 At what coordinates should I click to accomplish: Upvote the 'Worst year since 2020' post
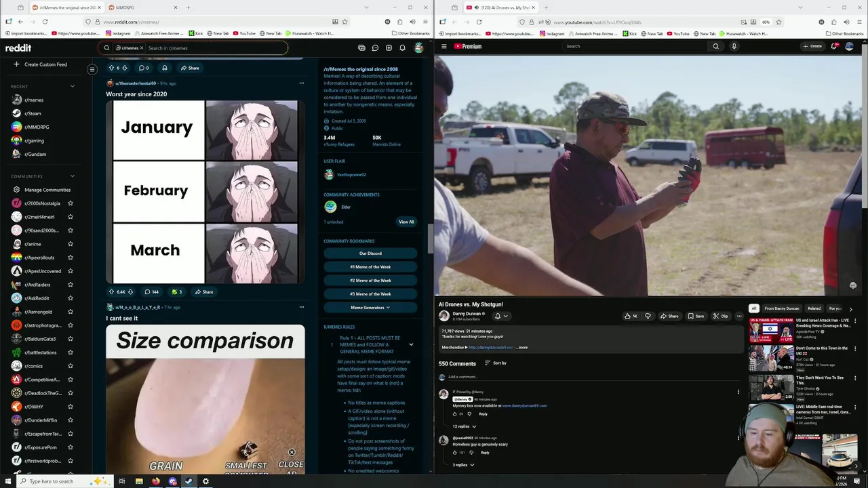point(111,292)
